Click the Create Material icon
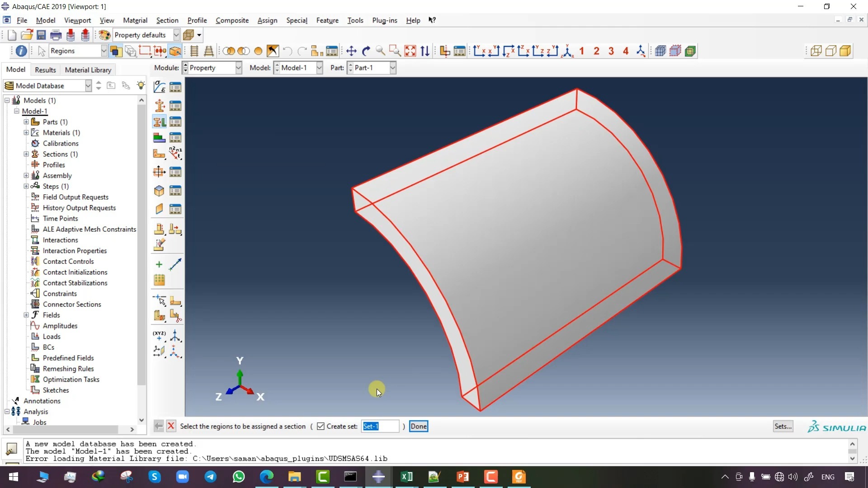 click(x=159, y=87)
